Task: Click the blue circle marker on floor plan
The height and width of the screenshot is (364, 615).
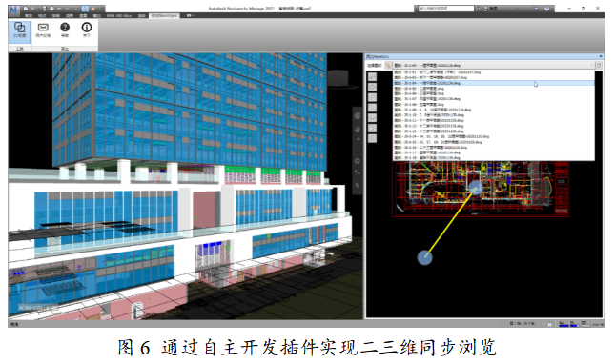Action: (x=476, y=188)
